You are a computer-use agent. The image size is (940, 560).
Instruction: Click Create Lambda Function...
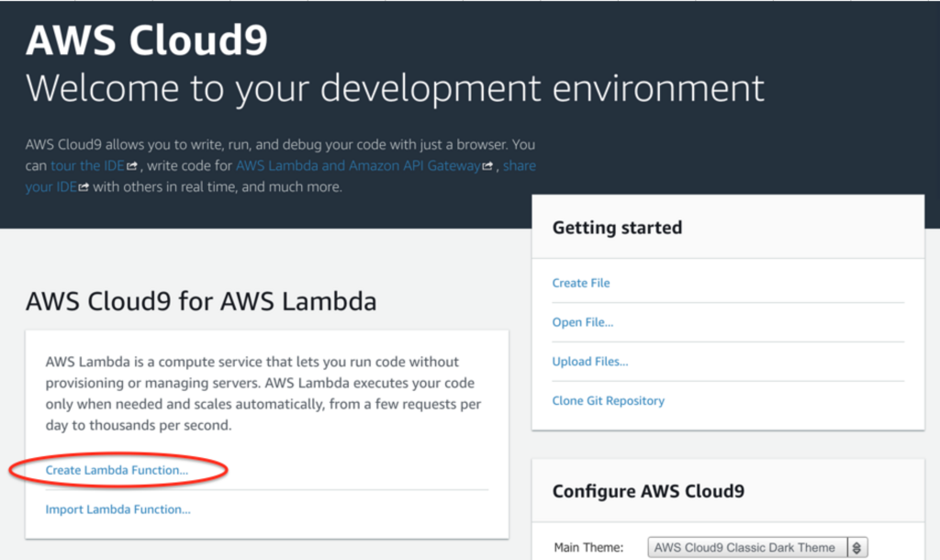(117, 470)
